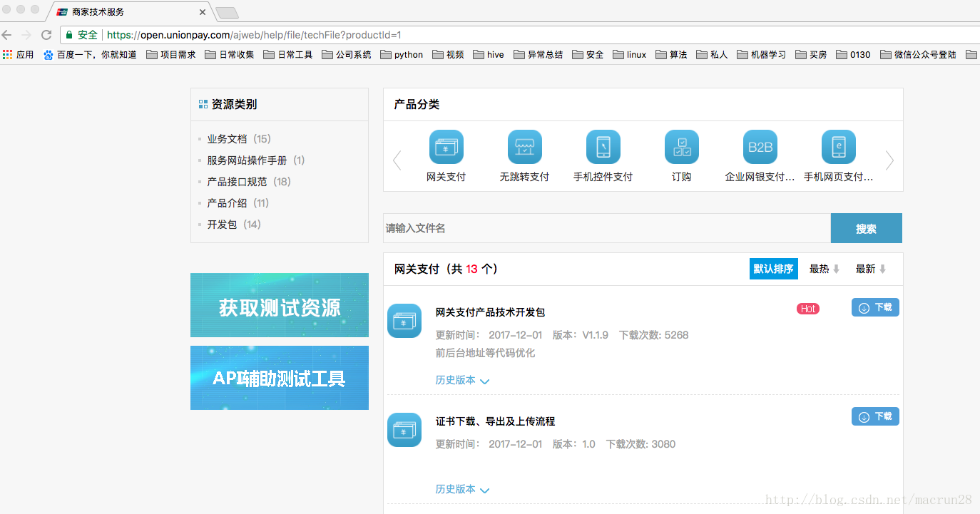Expand 历史版本 for 网关支付产品技术开发包
Screen dimensions: 980x514
pyautogui.click(x=462, y=381)
